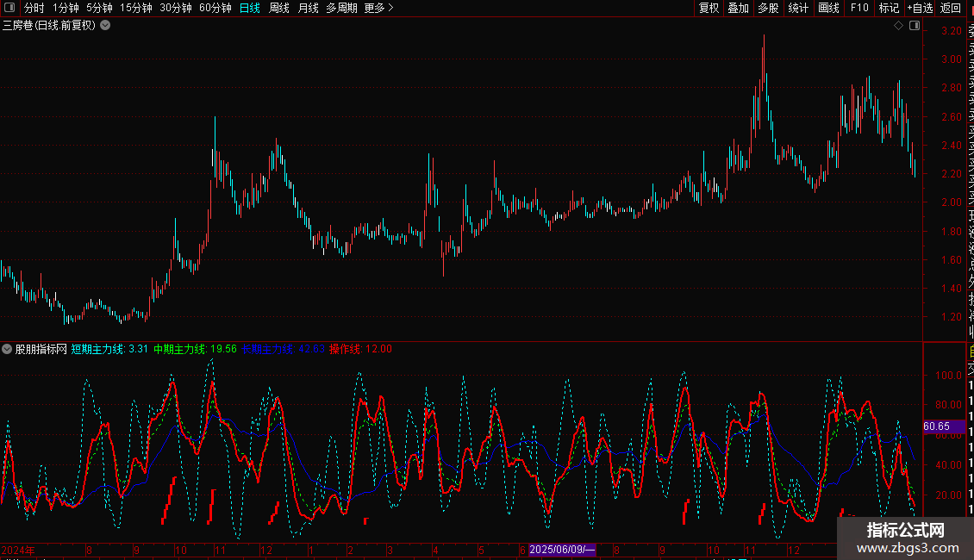
Task: Click the 复权 adjustment button
Action: point(709,8)
